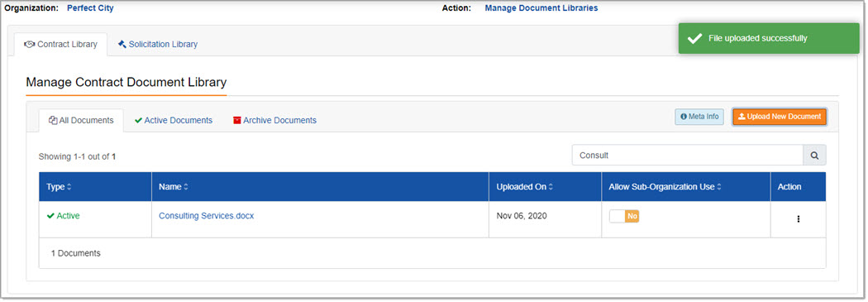The height and width of the screenshot is (302, 868).
Task: Dismiss the File uploaded successfully notification
Action: pyautogui.click(x=769, y=38)
